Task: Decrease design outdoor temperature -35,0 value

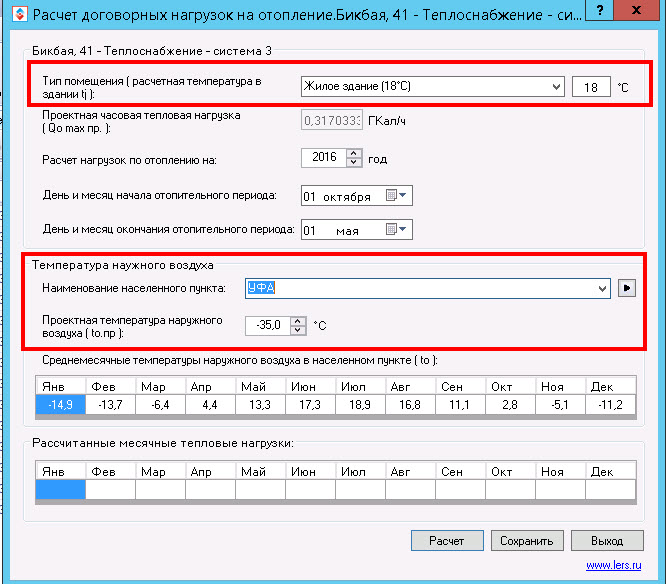Action: (x=297, y=330)
